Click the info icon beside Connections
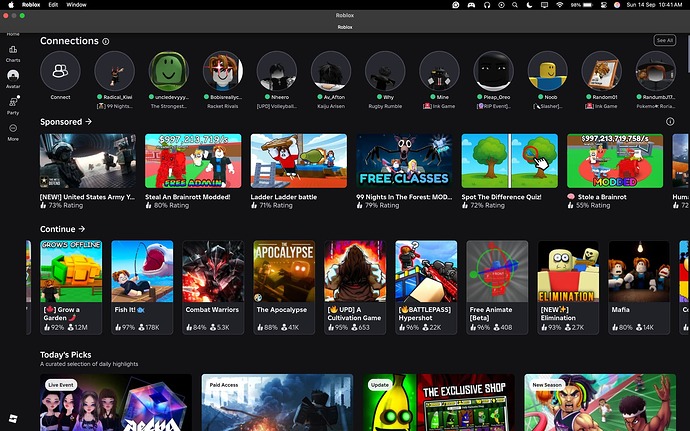 coord(106,41)
